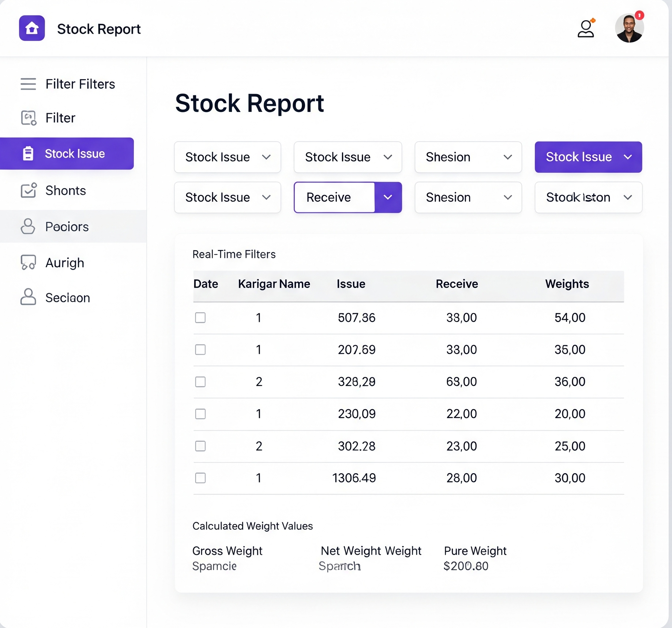Click the purple home logo icon
The width and height of the screenshot is (672, 628).
[32, 28]
